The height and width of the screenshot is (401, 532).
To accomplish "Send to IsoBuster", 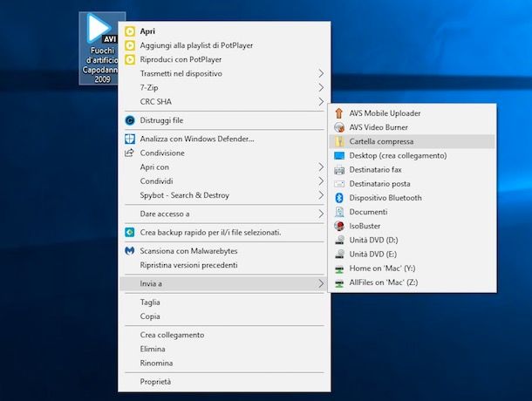I will point(412,226).
